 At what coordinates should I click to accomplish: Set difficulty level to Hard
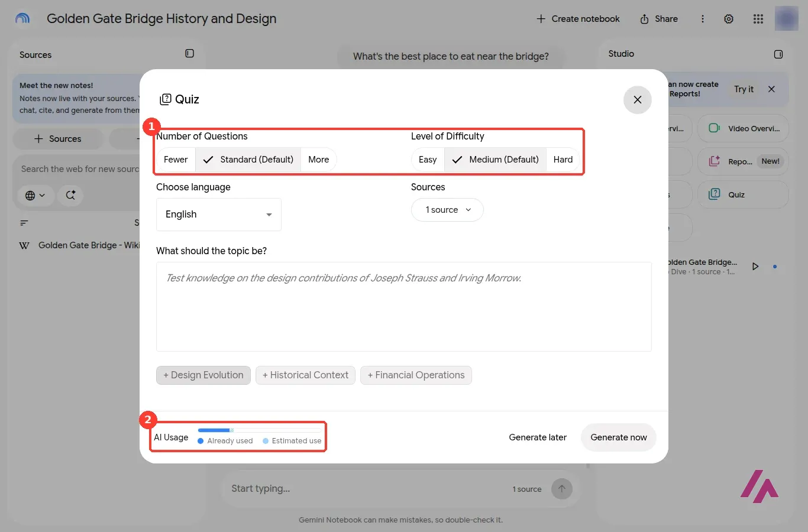click(563, 160)
